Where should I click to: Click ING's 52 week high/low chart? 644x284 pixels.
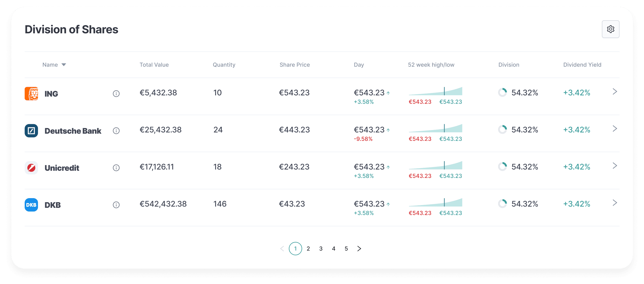pyautogui.click(x=436, y=92)
